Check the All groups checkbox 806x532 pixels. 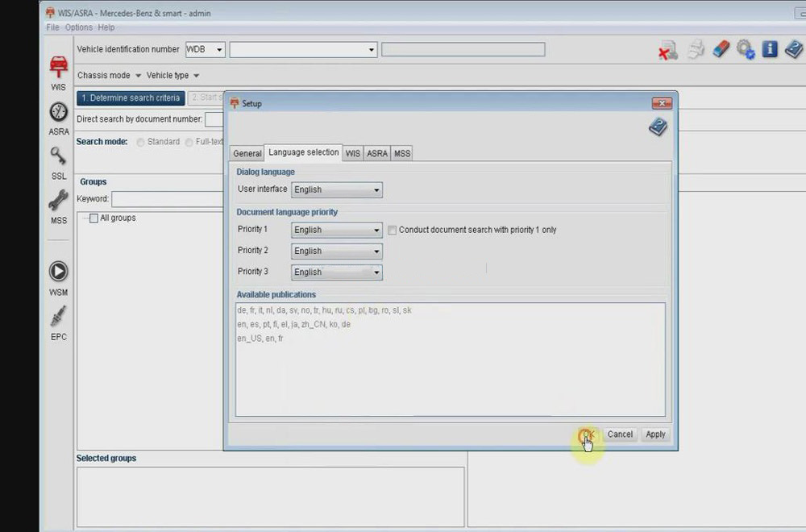[93, 218]
